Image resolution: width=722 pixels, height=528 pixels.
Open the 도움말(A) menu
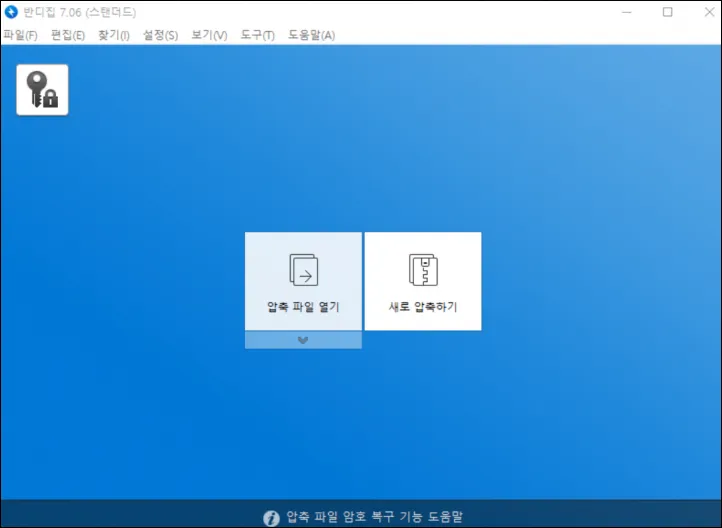(311, 35)
